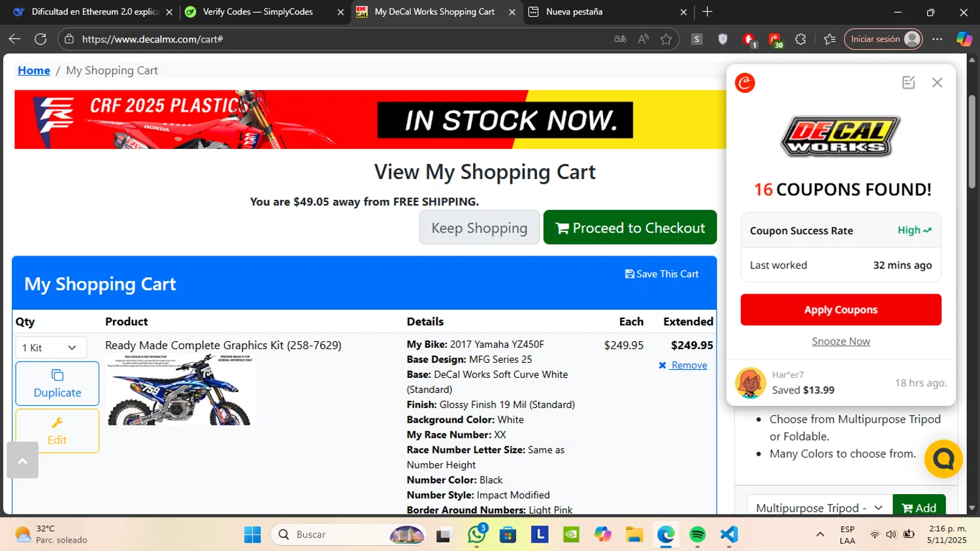
Task: Remove the item from the cart
Action: (x=683, y=365)
